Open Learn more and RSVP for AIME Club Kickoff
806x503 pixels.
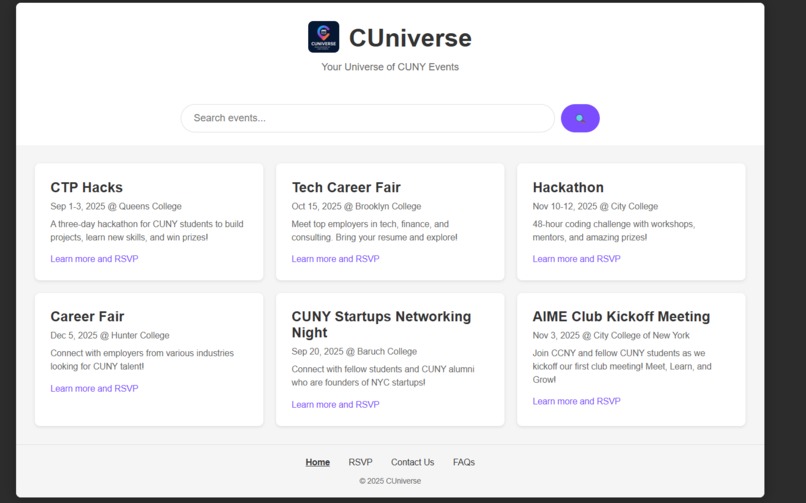click(577, 401)
